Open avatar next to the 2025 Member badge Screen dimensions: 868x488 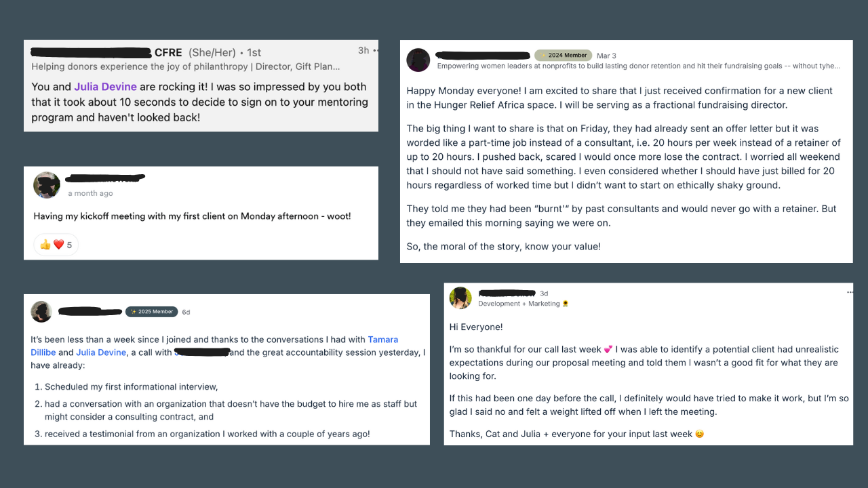[42, 312]
